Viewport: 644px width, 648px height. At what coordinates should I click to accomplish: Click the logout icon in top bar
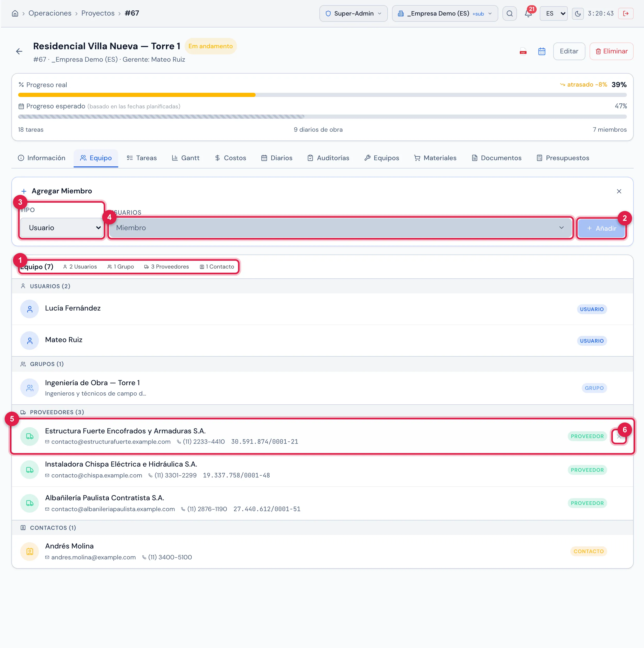626,13
